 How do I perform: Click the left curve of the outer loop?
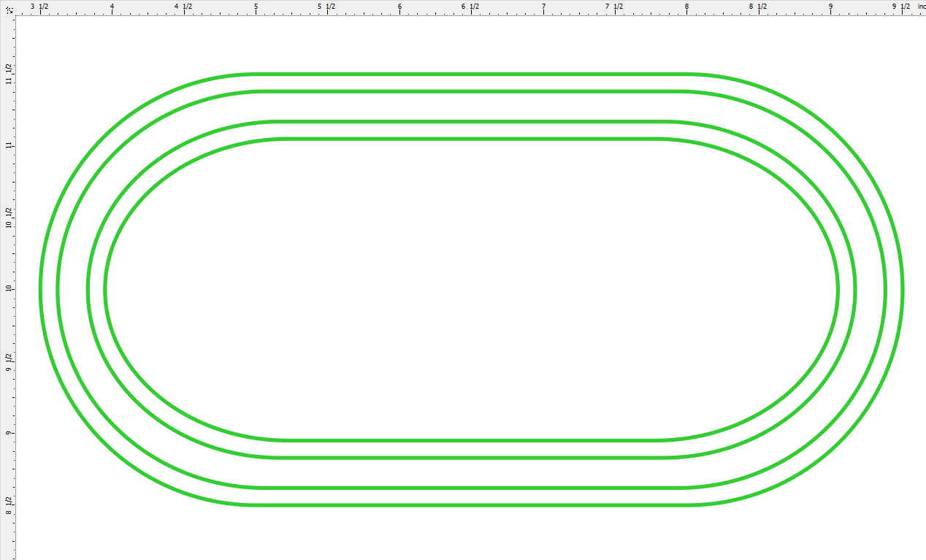(x=40, y=288)
